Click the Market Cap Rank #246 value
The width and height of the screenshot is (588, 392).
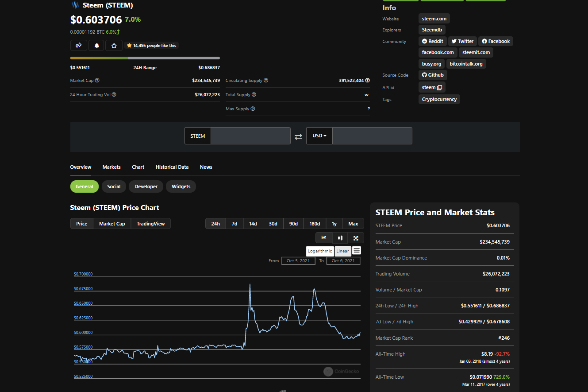tap(504, 338)
